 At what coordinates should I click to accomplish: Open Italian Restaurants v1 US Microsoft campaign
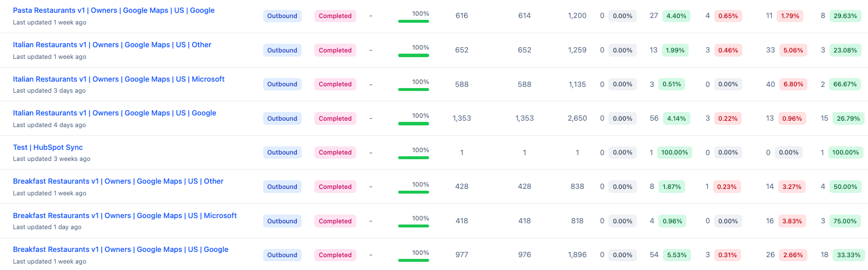click(x=118, y=79)
